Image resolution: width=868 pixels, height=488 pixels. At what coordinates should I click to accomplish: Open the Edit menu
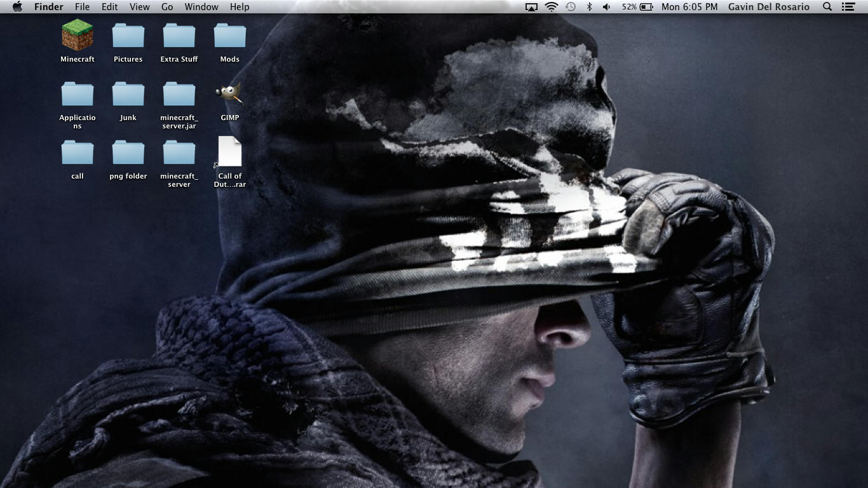(x=110, y=7)
